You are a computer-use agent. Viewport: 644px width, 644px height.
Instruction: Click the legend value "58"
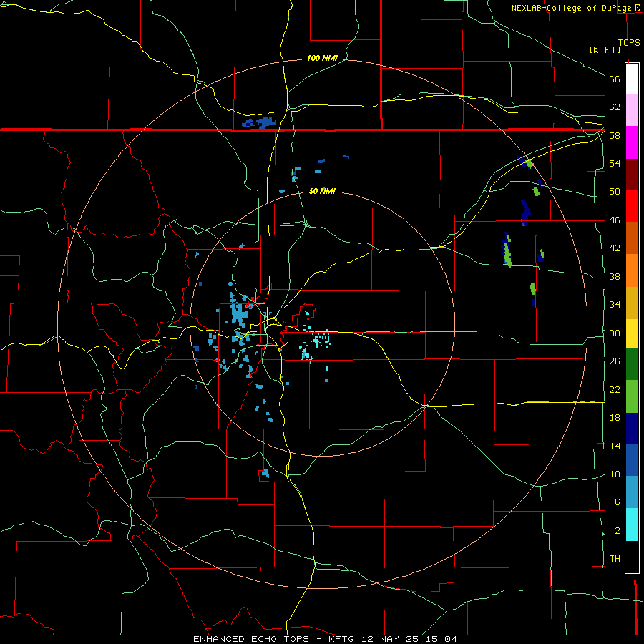pyautogui.click(x=615, y=135)
